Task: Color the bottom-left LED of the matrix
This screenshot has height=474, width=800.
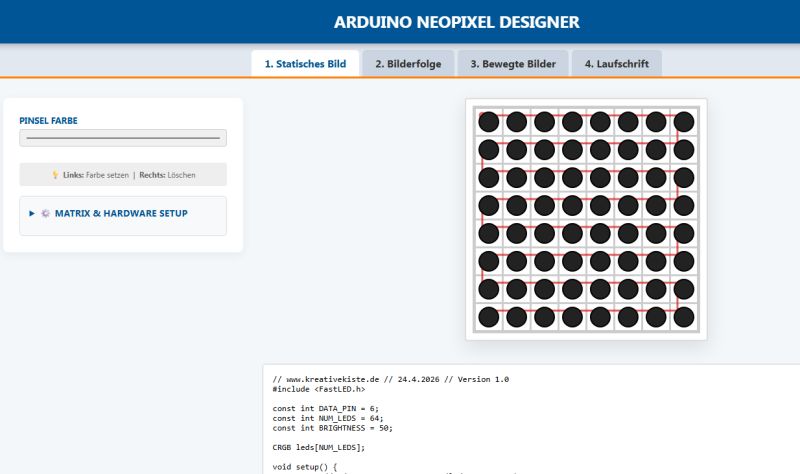Action: pos(488,318)
